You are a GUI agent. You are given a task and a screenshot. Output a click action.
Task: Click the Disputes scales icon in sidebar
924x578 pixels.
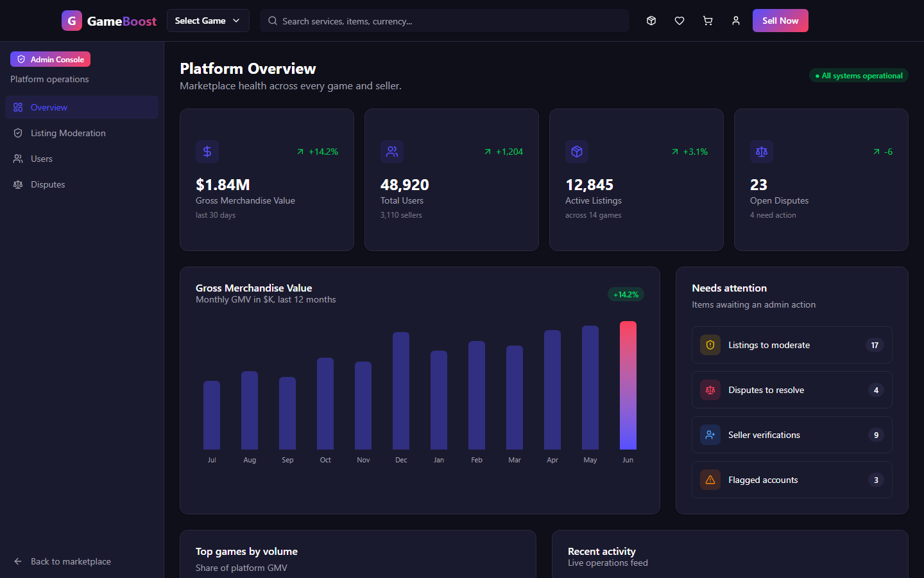tap(18, 184)
